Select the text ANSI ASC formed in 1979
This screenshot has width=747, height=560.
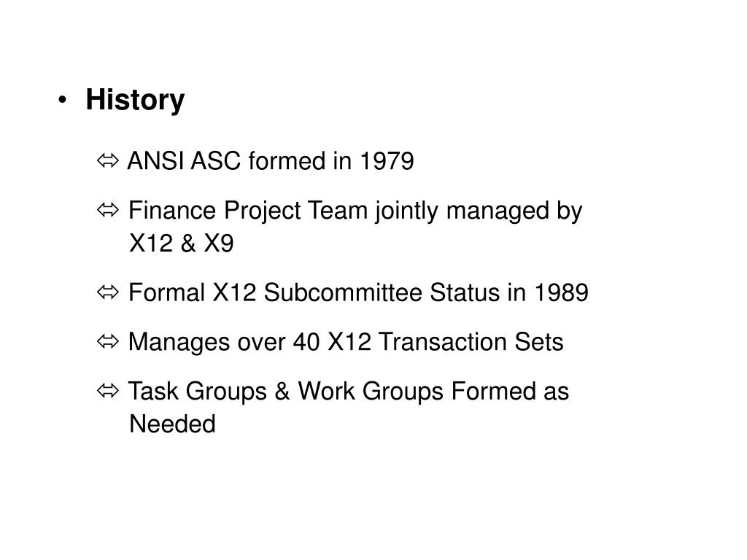(x=271, y=161)
